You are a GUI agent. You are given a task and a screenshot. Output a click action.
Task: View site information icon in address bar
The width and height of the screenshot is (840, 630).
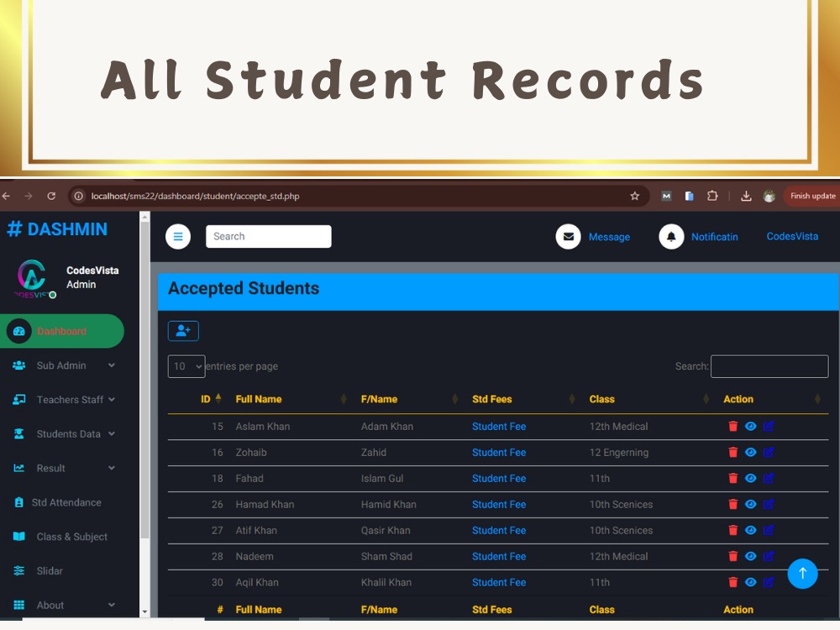click(78, 196)
